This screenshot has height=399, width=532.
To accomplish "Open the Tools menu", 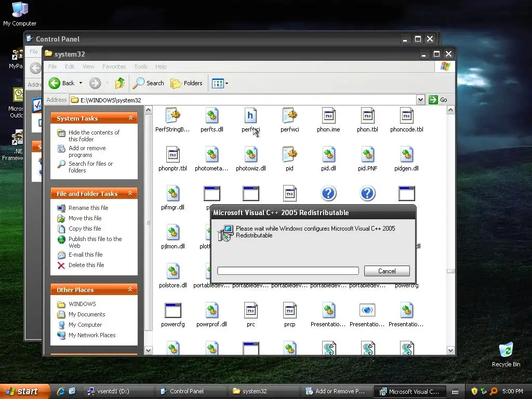I will pos(140,66).
